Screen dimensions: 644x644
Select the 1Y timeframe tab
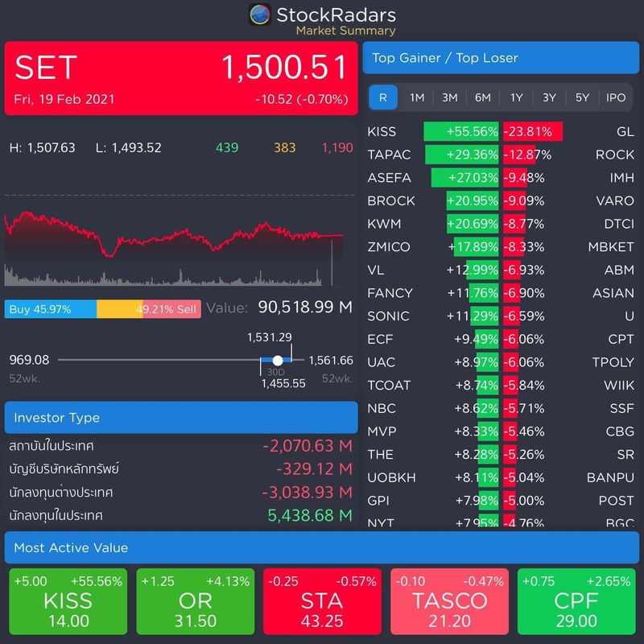tap(515, 97)
